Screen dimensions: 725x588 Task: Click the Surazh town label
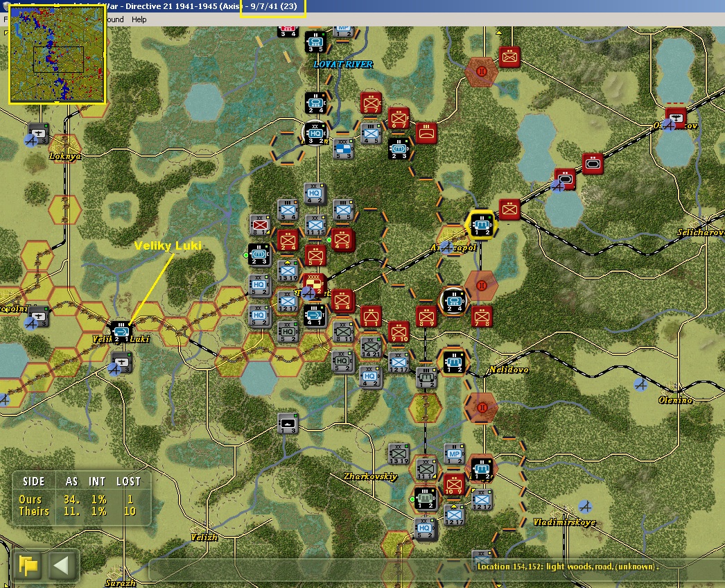pos(120,583)
